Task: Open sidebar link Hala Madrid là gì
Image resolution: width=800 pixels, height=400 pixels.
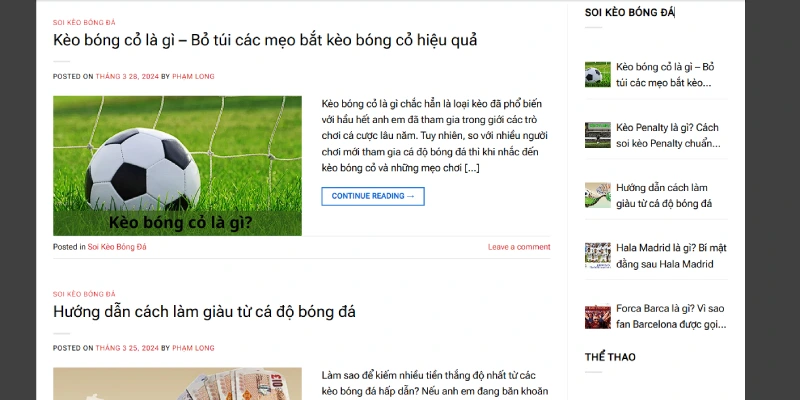Action: (671, 256)
